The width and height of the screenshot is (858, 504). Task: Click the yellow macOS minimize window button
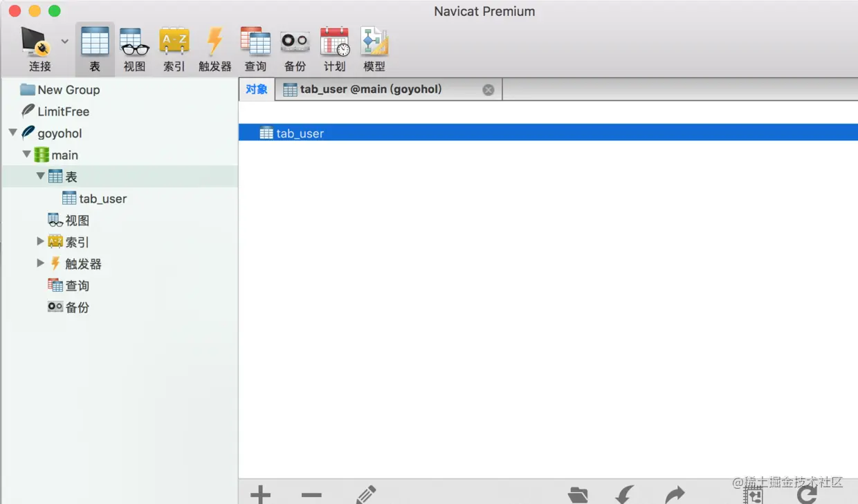click(x=35, y=11)
